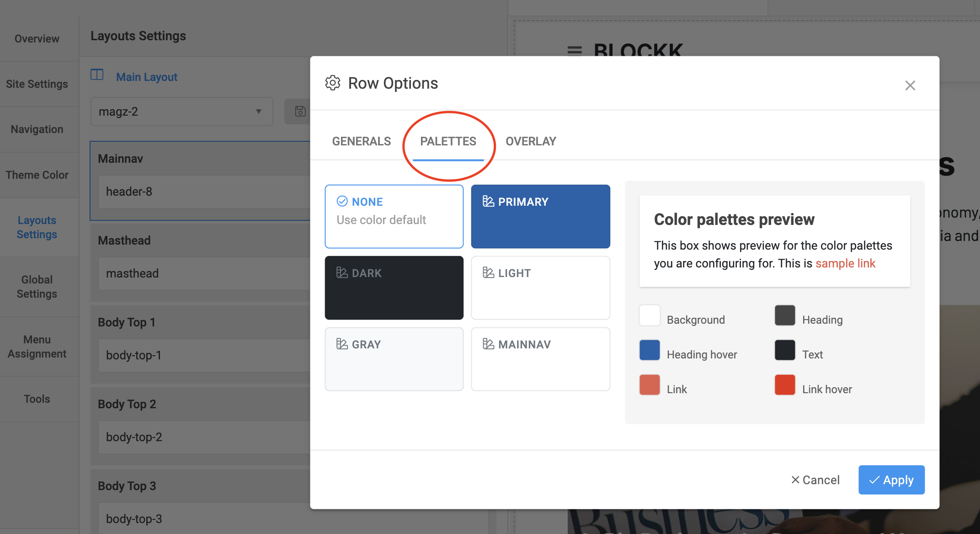980x534 pixels.
Task: Choose the PRIMARY blue palette option
Action: click(x=540, y=216)
